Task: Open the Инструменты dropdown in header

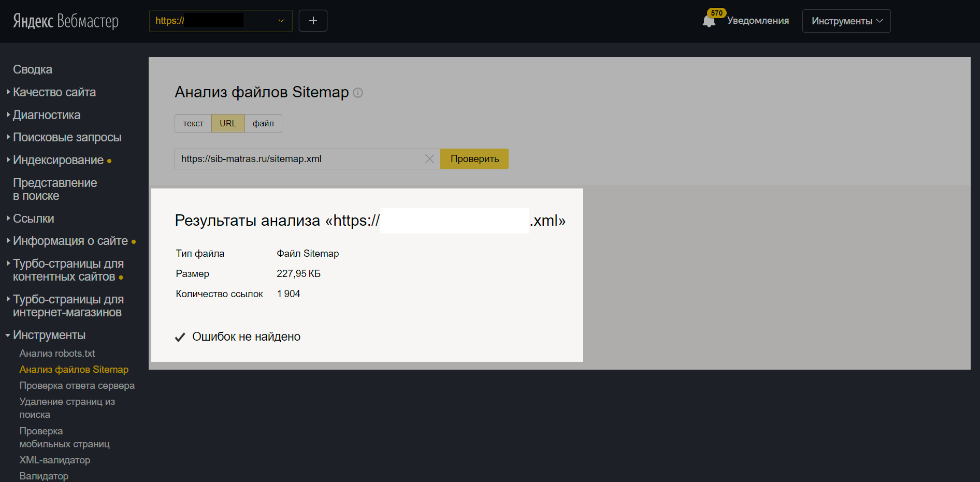Action: [846, 21]
